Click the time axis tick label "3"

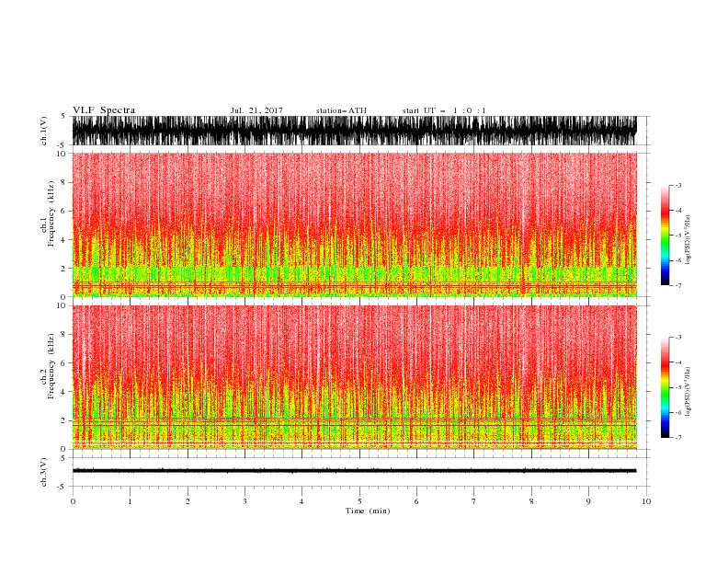[x=245, y=501]
